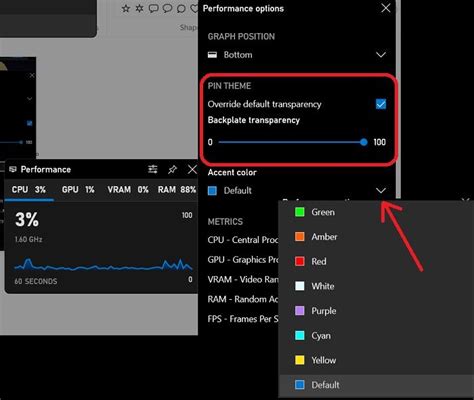Viewport: 474px width, 400px height.
Task: Click the yellow color swatch
Action: pyautogui.click(x=300, y=360)
